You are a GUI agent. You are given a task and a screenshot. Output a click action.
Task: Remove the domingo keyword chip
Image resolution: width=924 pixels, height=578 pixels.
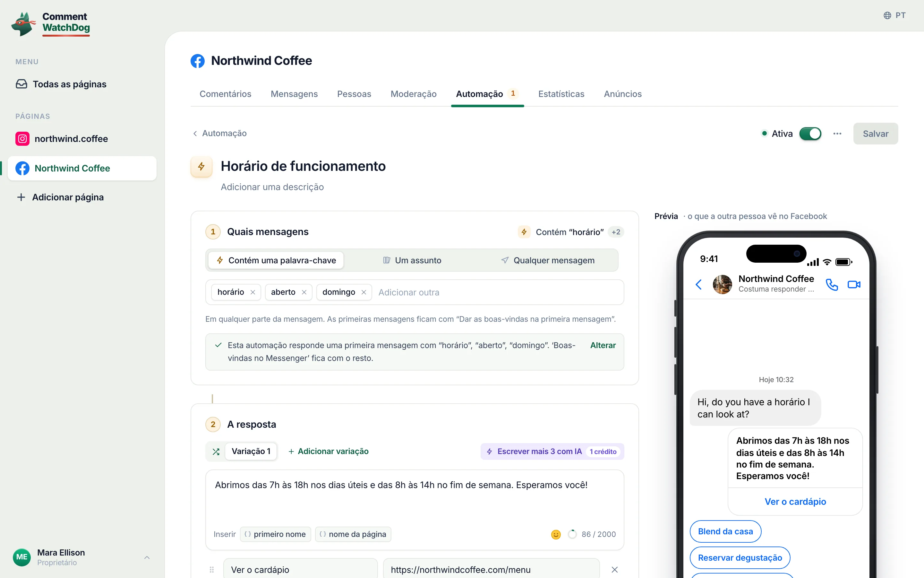click(x=364, y=293)
